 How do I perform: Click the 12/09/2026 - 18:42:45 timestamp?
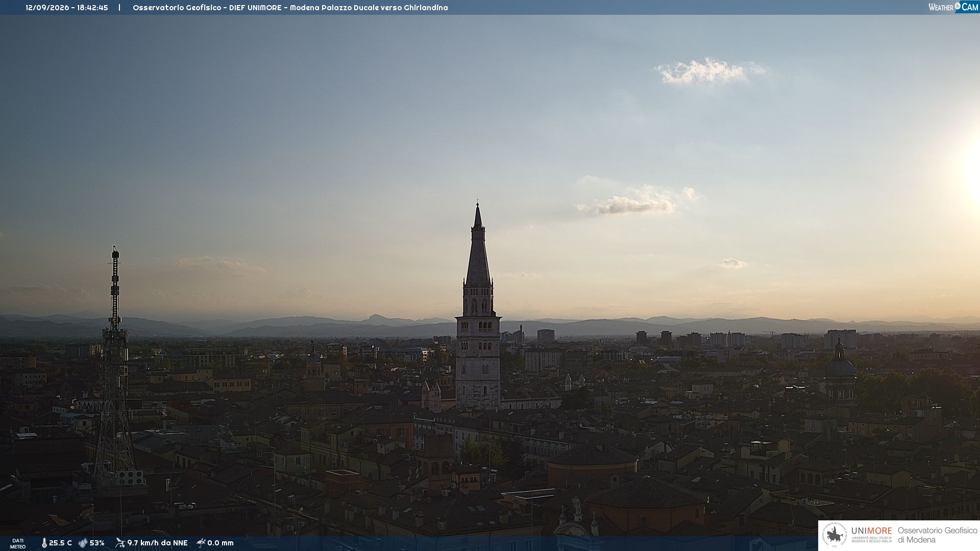(x=67, y=8)
